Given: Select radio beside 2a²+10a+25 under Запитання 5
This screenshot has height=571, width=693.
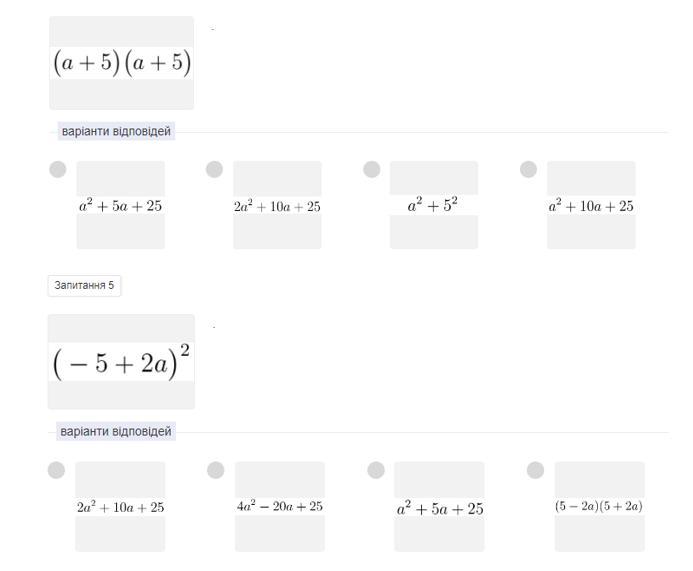Looking at the screenshot, I should coord(56,470).
